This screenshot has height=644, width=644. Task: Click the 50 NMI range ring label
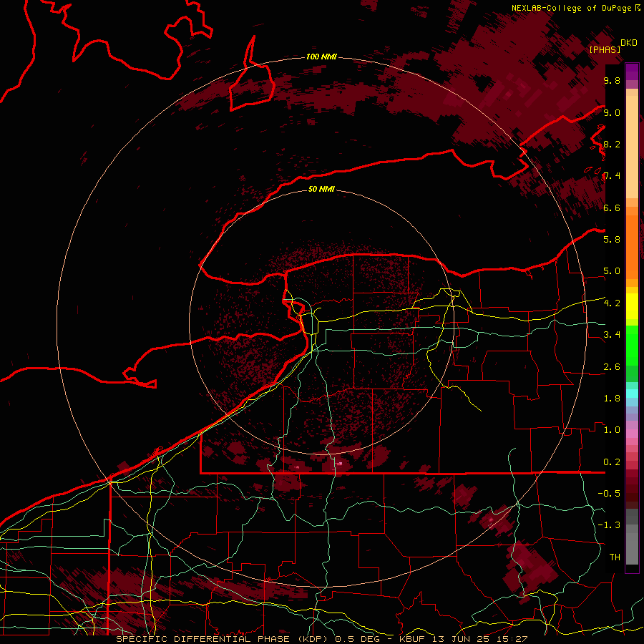(x=321, y=189)
